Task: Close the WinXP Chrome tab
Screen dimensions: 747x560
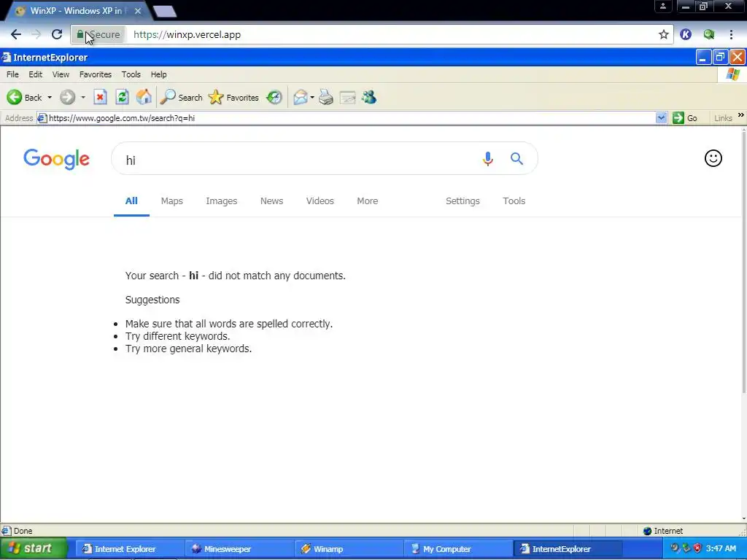Action: pyautogui.click(x=138, y=10)
